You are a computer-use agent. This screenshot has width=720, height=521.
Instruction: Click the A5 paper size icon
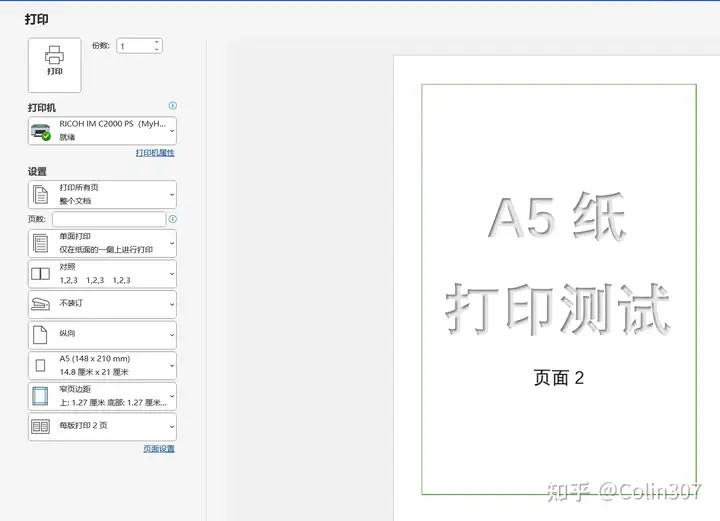pyautogui.click(x=40, y=365)
